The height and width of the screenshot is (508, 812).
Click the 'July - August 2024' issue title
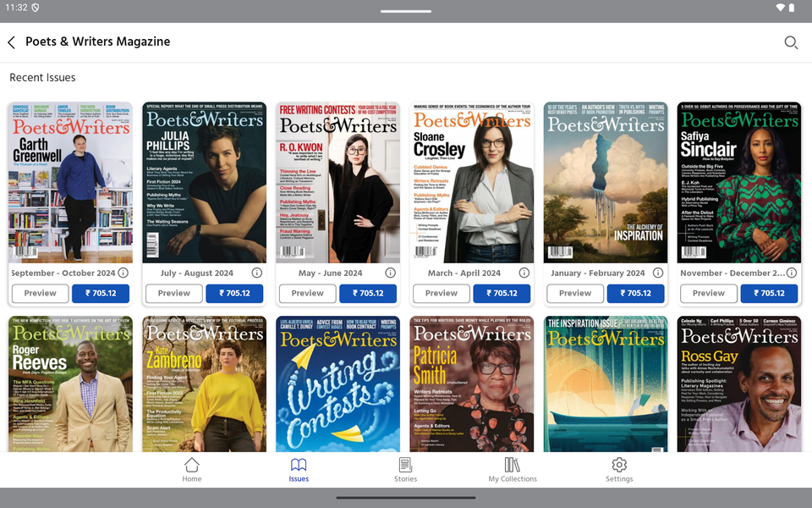coord(197,273)
